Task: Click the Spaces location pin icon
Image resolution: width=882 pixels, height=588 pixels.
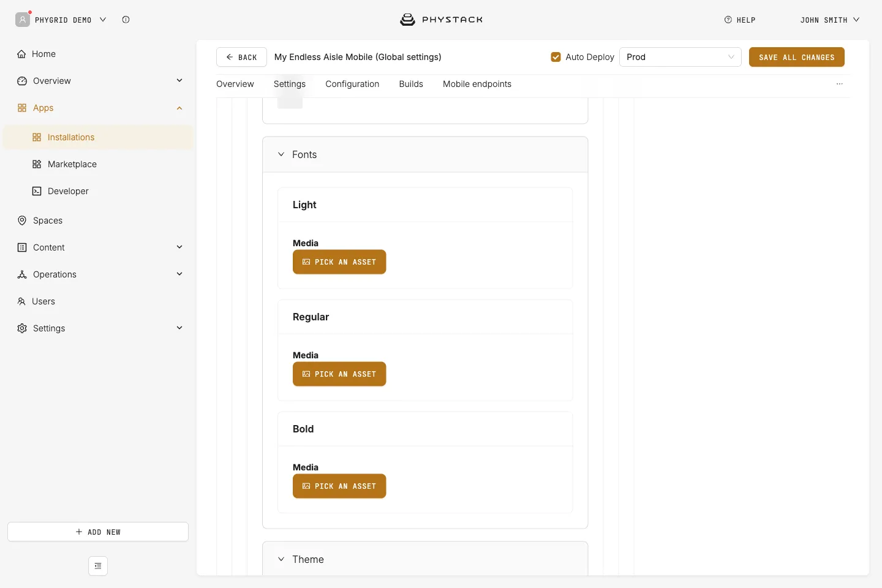Action: coord(22,221)
